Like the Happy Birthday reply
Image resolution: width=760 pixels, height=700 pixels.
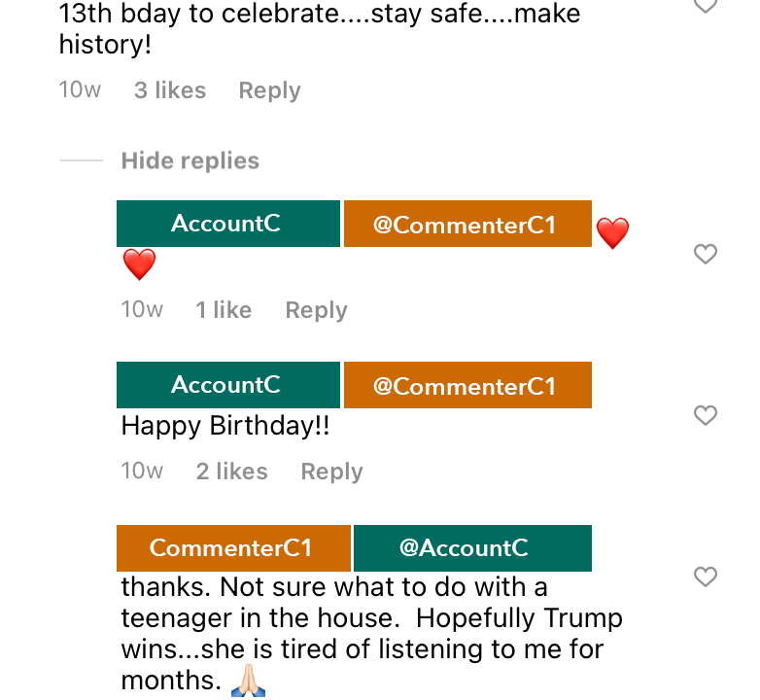click(706, 415)
